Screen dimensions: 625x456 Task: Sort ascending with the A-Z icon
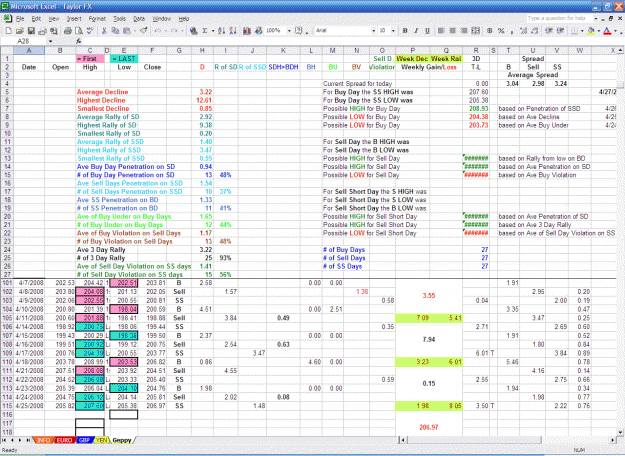point(222,31)
